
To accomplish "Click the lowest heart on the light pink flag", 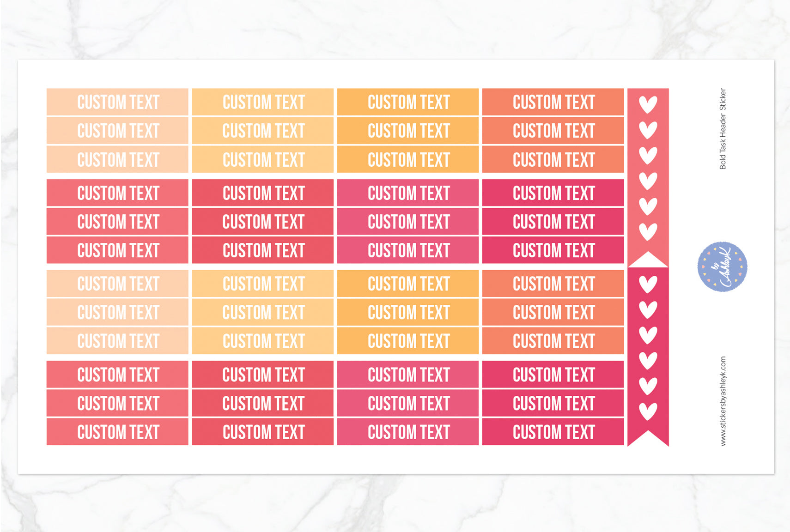I will (648, 231).
